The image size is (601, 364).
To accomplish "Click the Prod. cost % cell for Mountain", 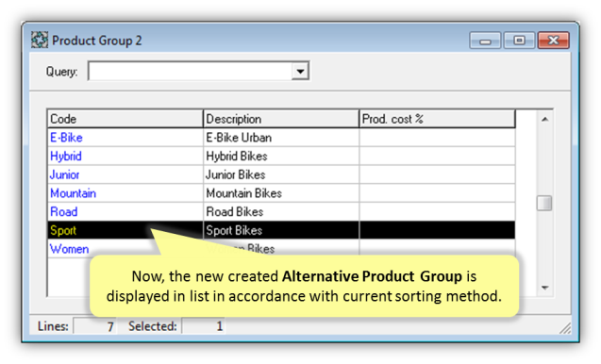I will (x=438, y=193).
